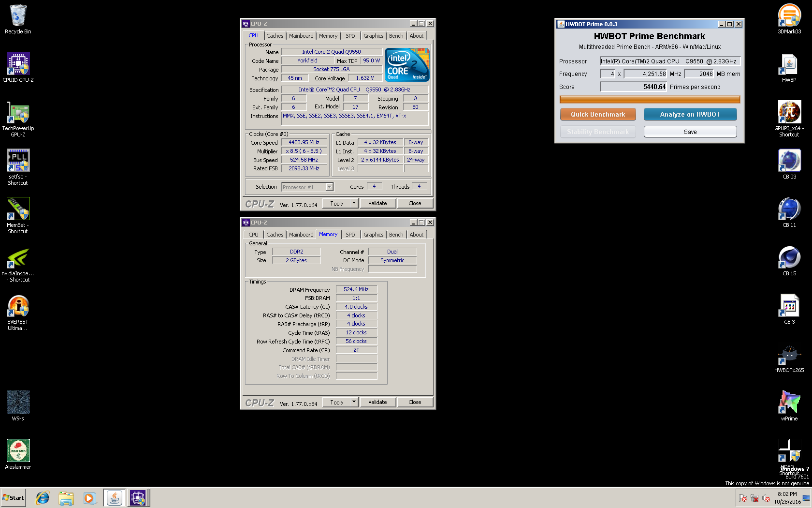Screen dimensions: 812x508
Task: Launch wPrime desktop icon
Action: click(789, 406)
